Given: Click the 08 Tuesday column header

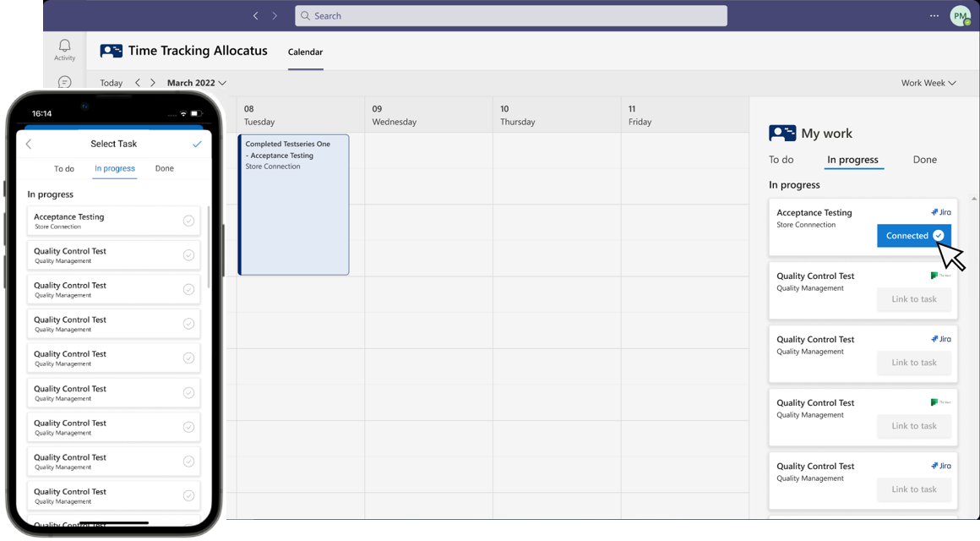Looking at the screenshot, I should click(300, 115).
